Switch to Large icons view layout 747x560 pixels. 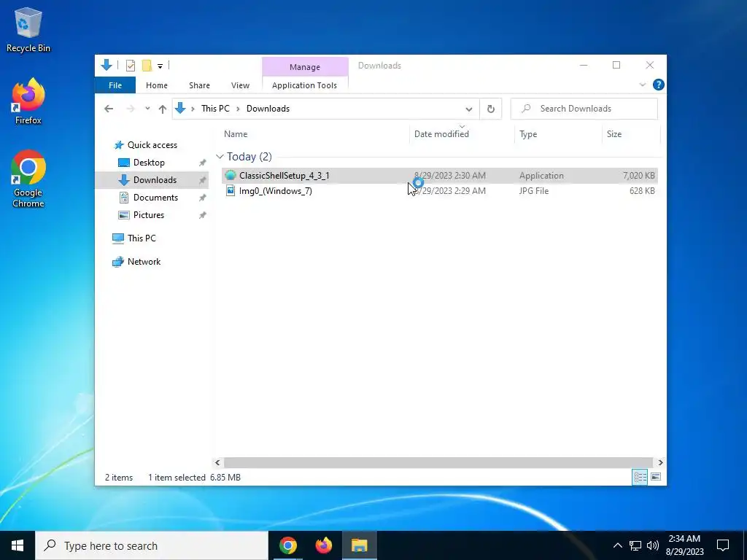click(x=656, y=477)
